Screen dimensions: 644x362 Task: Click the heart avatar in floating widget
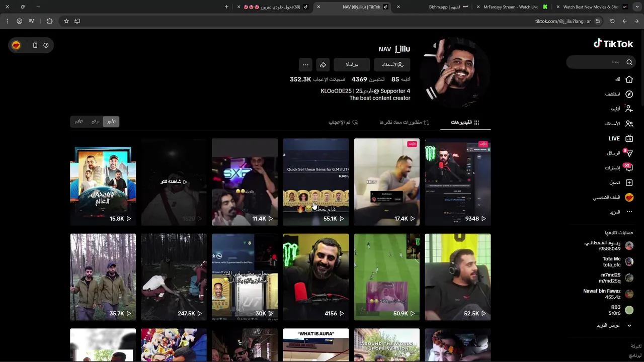pos(16,45)
